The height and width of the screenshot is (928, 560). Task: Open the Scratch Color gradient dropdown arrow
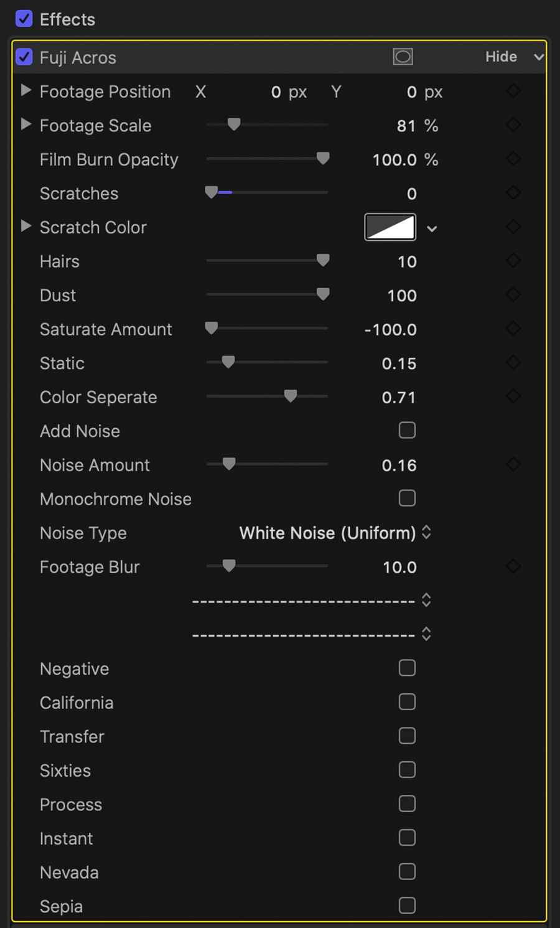pyautogui.click(x=432, y=229)
